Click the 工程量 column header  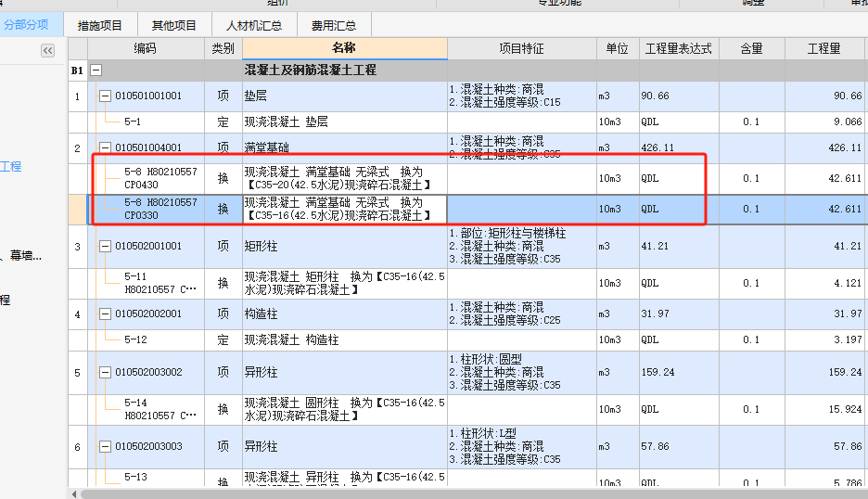(x=824, y=49)
